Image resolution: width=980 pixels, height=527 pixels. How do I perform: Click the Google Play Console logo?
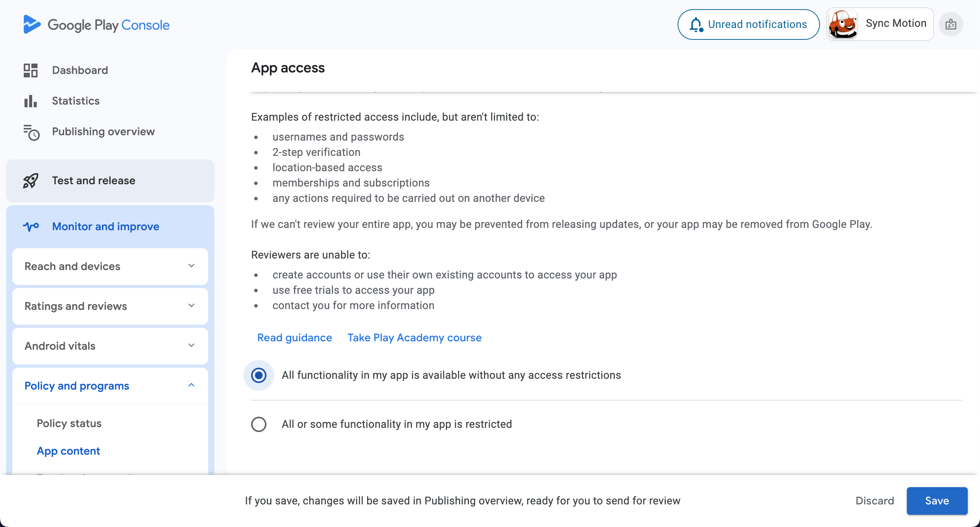(96, 25)
